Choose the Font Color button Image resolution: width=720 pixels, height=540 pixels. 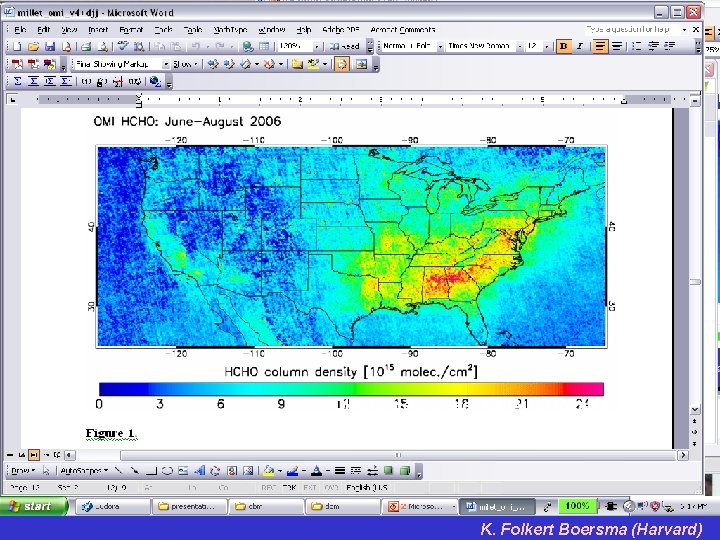316,471
